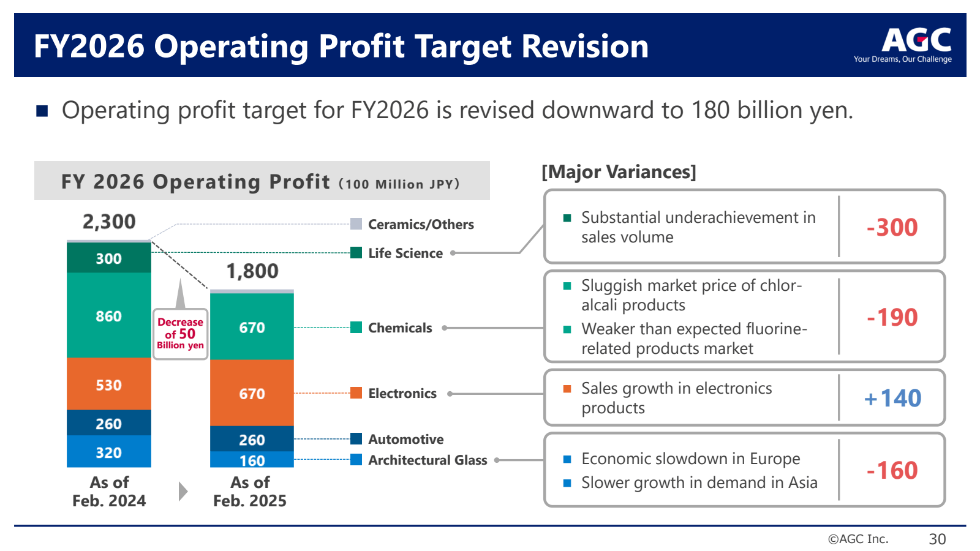This screenshot has height=551, width=980.
Task: Click the gray arrow between Feb. 2024 and Feb. 2025
Action: tap(183, 491)
